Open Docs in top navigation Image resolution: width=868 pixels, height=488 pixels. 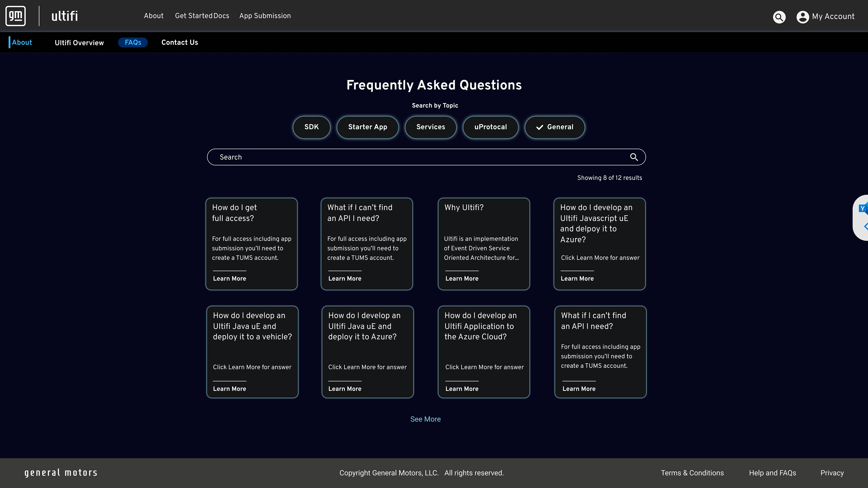[221, 16]
